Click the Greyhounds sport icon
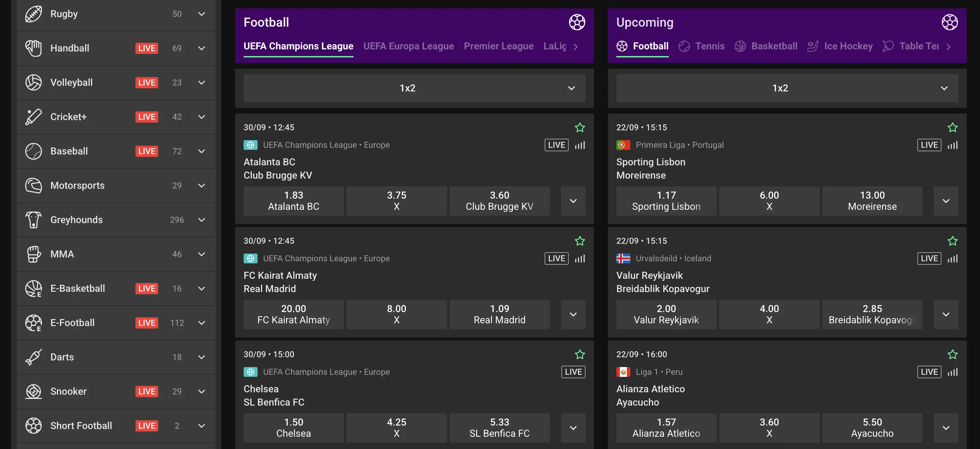The image size is (980, 449). click(x=34, y=220)
